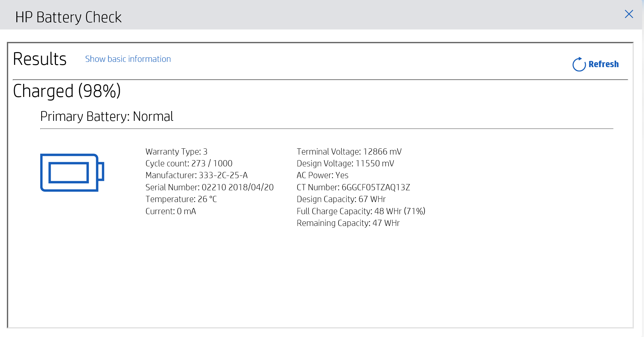This screenshot has width=644, height=337.
Task: Click the Refresh label text
Action: (603, 64)
